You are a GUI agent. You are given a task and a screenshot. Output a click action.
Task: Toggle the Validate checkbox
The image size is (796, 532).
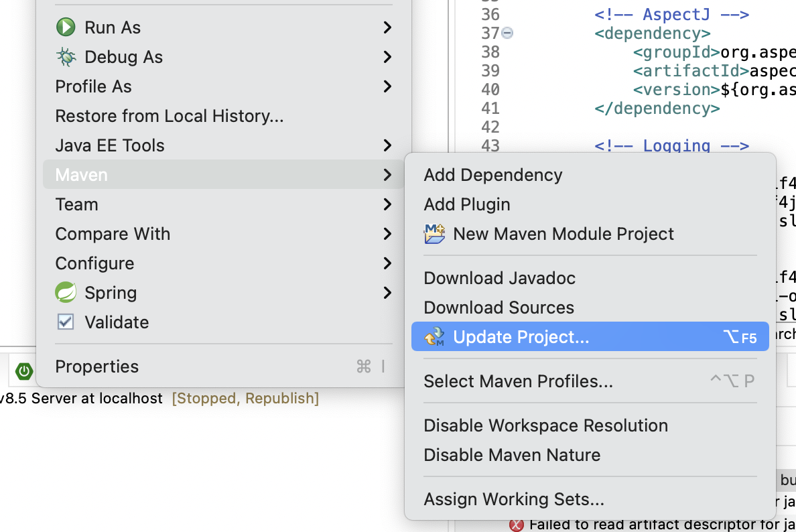(x=66, y=322)
